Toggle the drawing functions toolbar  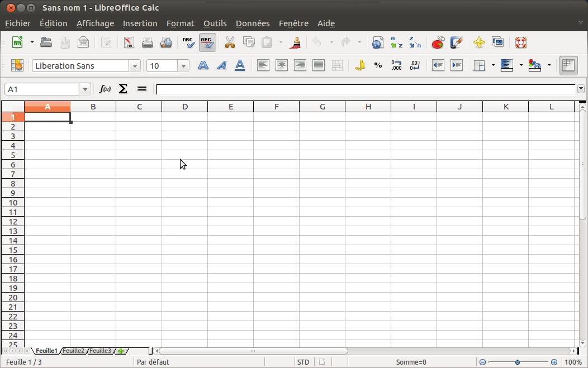[457, 42]
